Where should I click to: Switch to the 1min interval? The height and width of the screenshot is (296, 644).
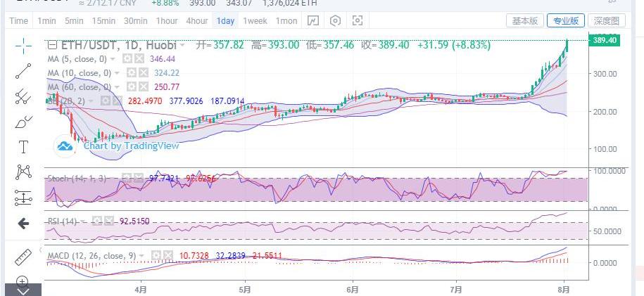(x=46, y=20)
